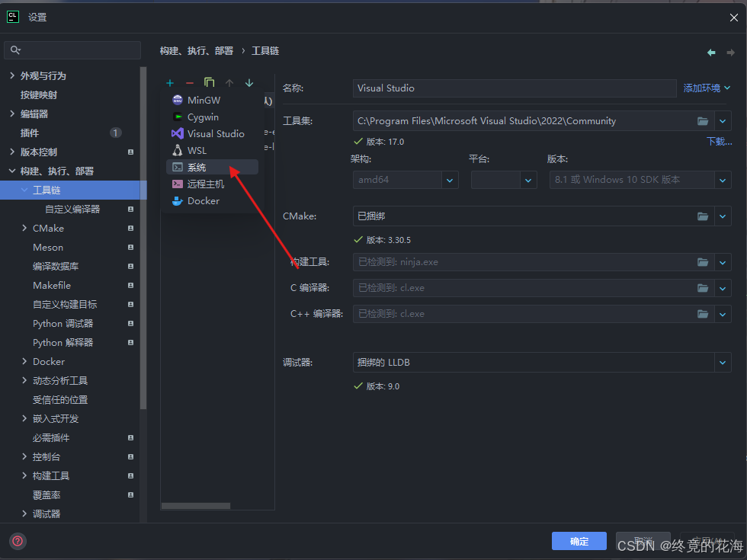Expand 控制台 tree node

point(24,456)
